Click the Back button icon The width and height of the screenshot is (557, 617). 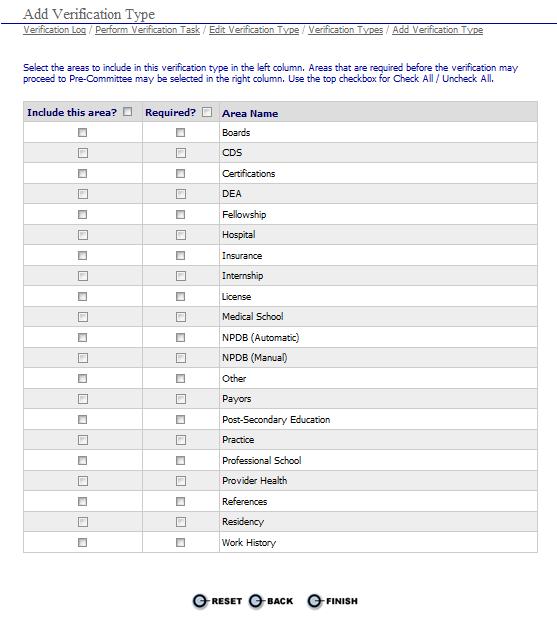[256, 601]
